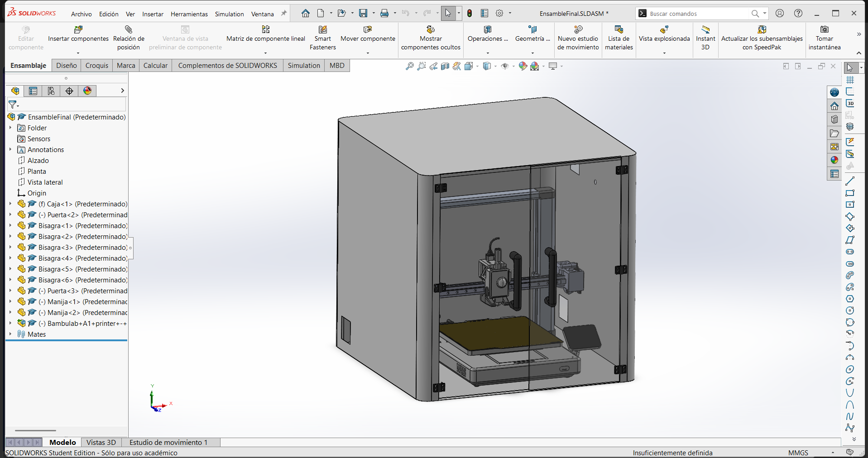This screenshot has width=868, height=458.
Task: Click Insertar componentes icon
Action: pyautogui.click(x=78, y=30)
